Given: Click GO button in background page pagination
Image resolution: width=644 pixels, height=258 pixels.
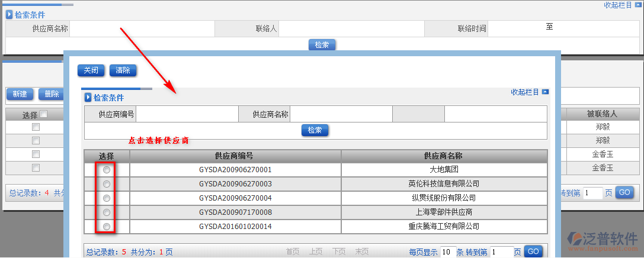Looking at the screenshot, I should [x=624, y=192].
